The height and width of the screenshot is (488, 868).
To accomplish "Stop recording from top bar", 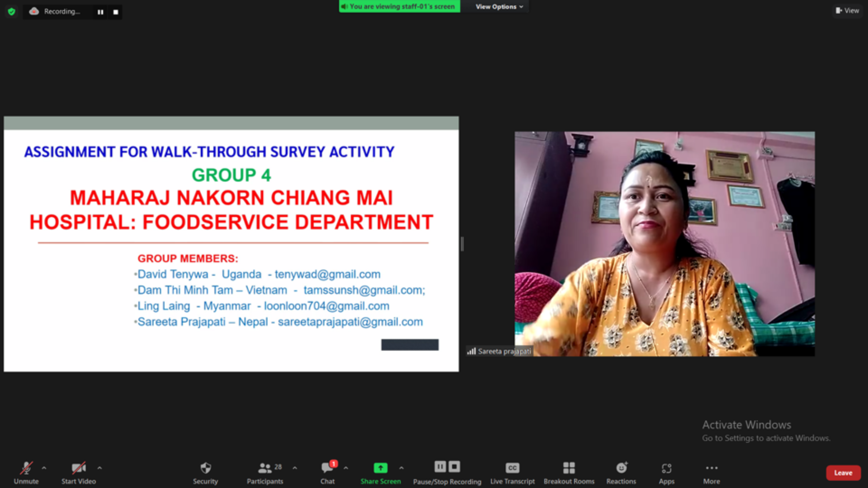I will coord(115,12).
